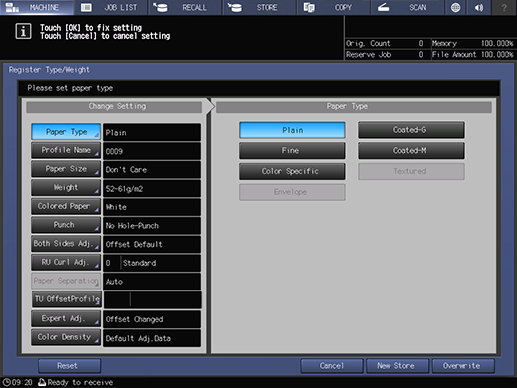Open the Profile Name setting
The height and width of the screenshot is (388, 517).
point(66,150)
